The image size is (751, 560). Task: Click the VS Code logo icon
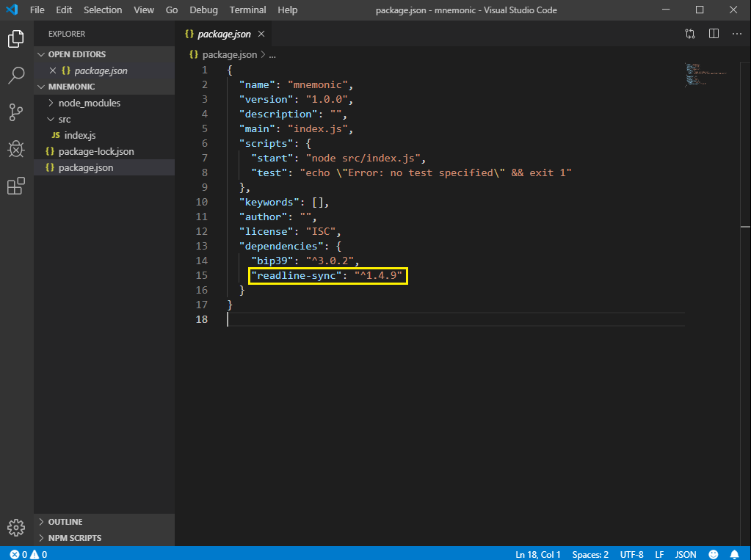[x=12, y=10]
